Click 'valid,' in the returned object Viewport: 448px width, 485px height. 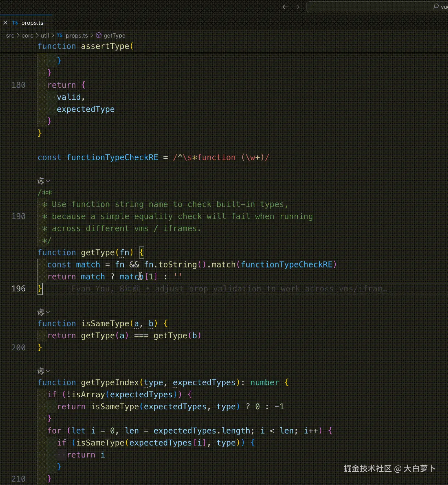coord(71,97)
